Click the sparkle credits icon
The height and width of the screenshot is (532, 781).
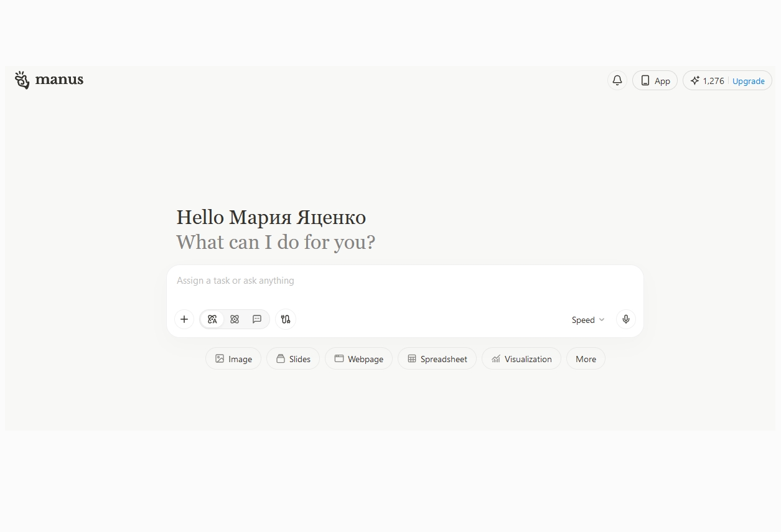click(x=695, y=80)
